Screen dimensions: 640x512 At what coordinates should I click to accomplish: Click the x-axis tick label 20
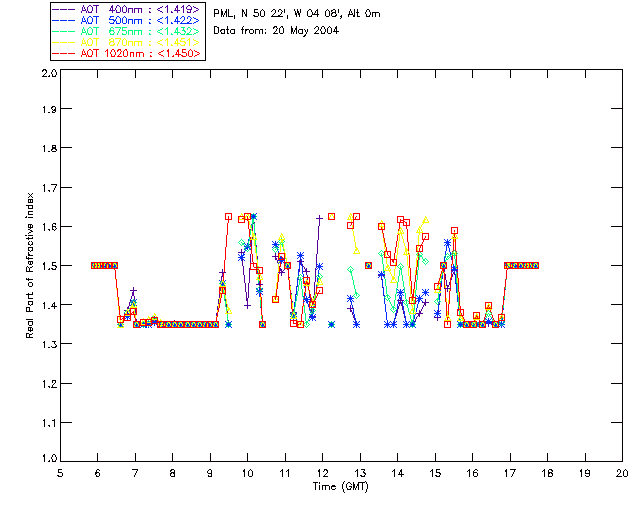click(622, 473)
